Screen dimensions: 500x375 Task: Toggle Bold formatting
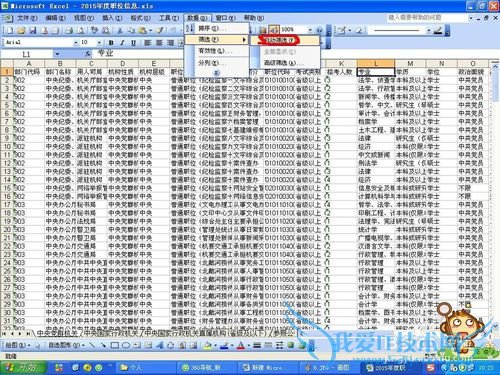[x=111, y=43]
